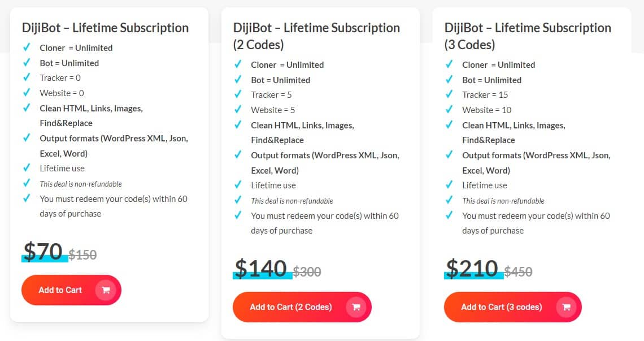Click the checkmark beside Tracker = 5
Image resolution: width=644 pixels, height=341 pixels.
[237, 94]
